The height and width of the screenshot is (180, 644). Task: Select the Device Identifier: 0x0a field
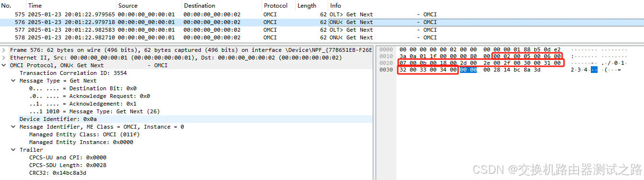coord(58,119)
